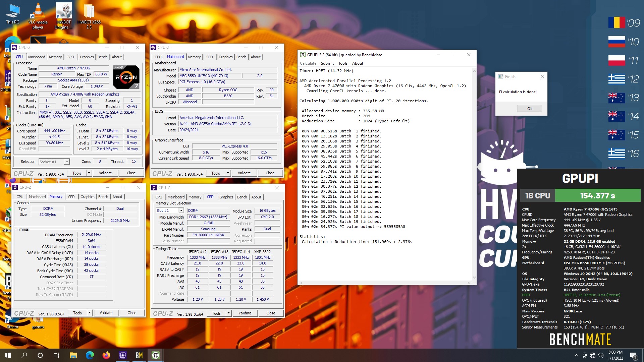Open HWBOT Unigine desktop shortcut
Screen dimensions: 644x362
tap(63, 16)
